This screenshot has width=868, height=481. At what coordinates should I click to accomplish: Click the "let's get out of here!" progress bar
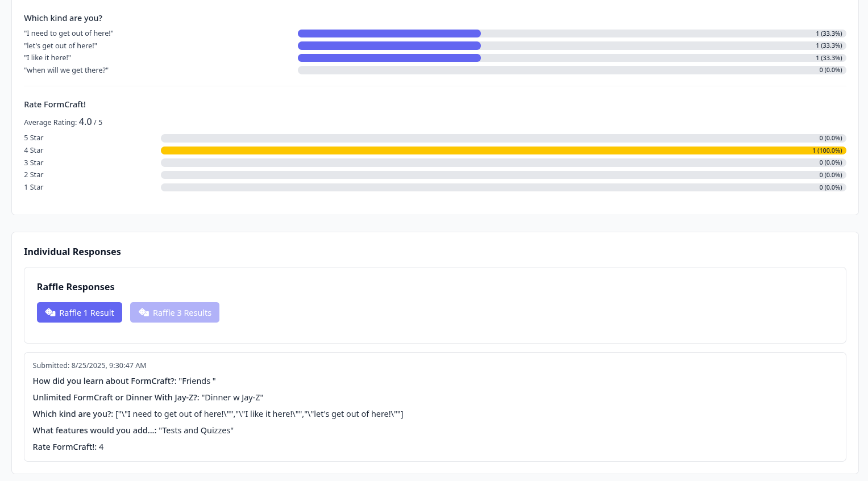pyautogui.click(x=572, y=45)
